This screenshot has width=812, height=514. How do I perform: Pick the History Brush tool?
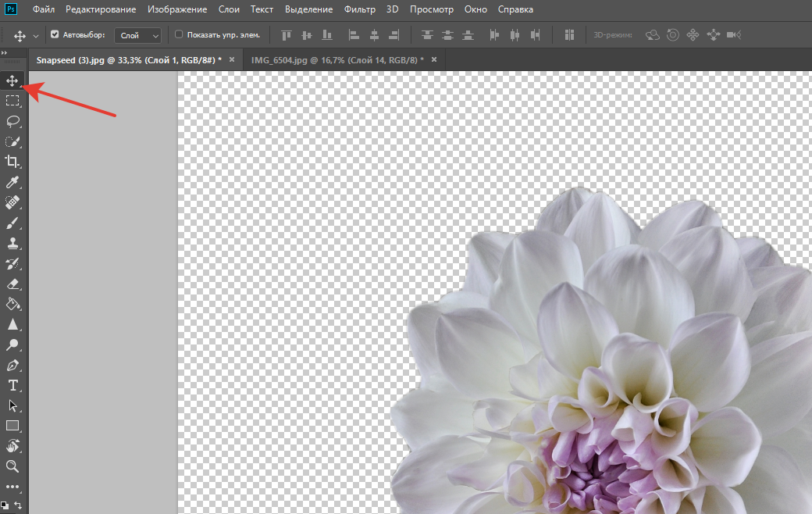[12, 263]
